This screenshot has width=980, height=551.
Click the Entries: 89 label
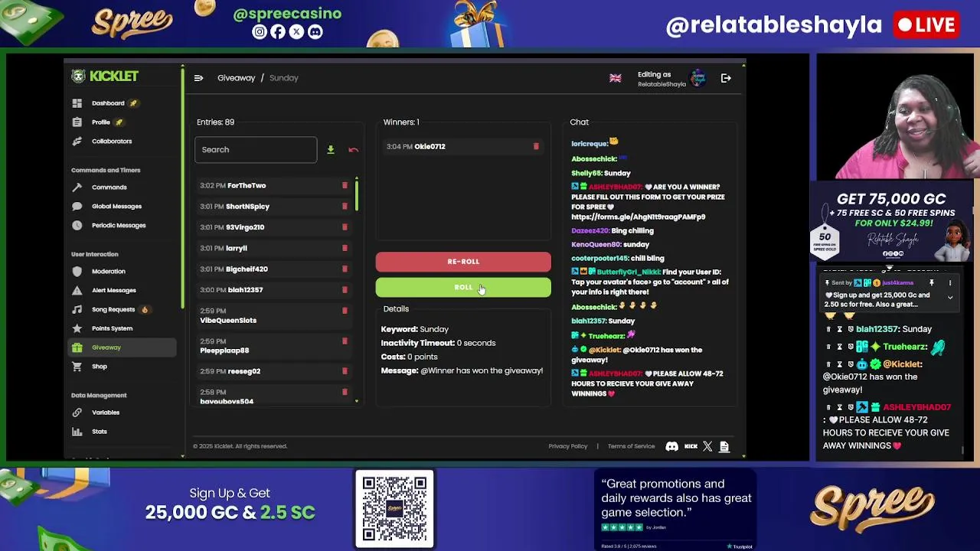tap(215, 122)
